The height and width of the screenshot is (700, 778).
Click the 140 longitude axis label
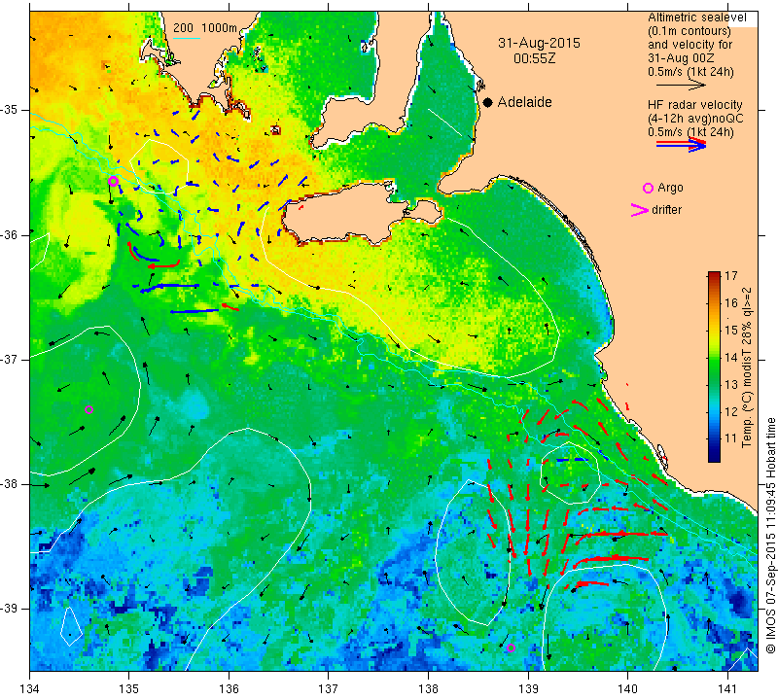627,688
